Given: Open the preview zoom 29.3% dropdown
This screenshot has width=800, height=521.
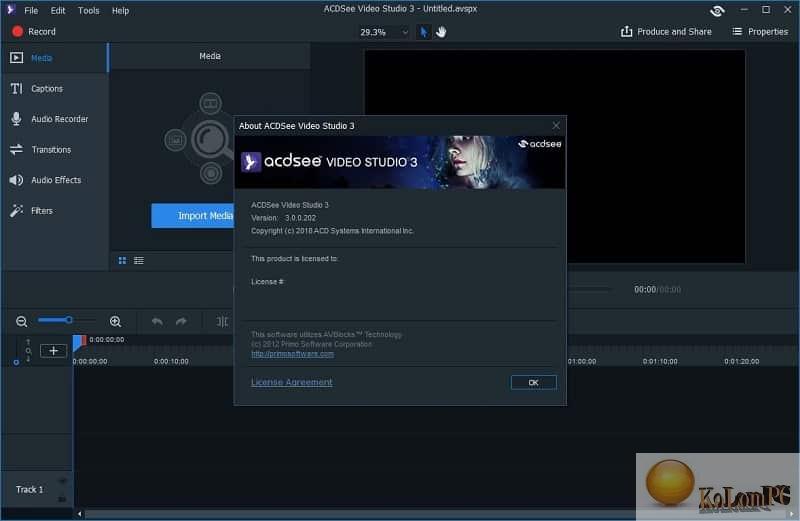Looking at the screenshot, I should (384, 32).
